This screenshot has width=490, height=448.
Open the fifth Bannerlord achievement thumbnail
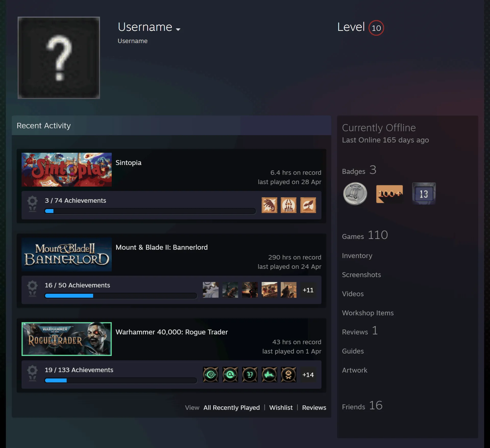click(289, 290)
